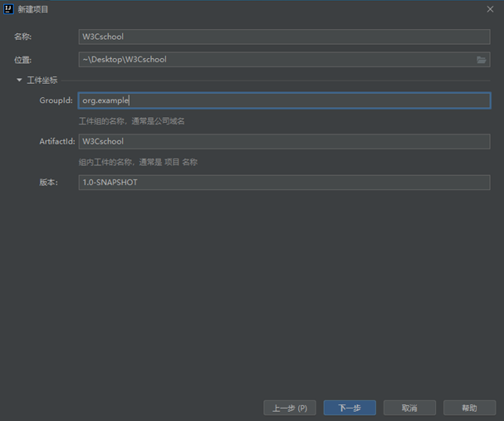
Task: Click the 名称 label text
Action: point(22,37)
